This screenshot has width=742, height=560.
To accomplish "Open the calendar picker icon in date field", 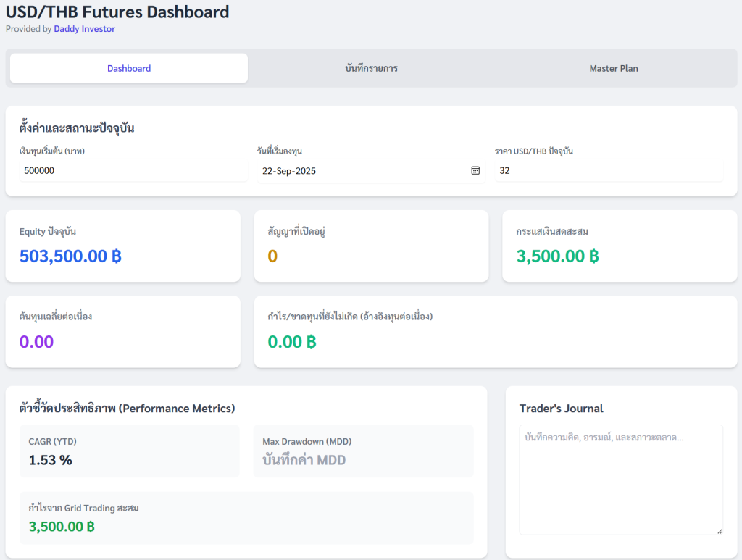I will point(475,171).
